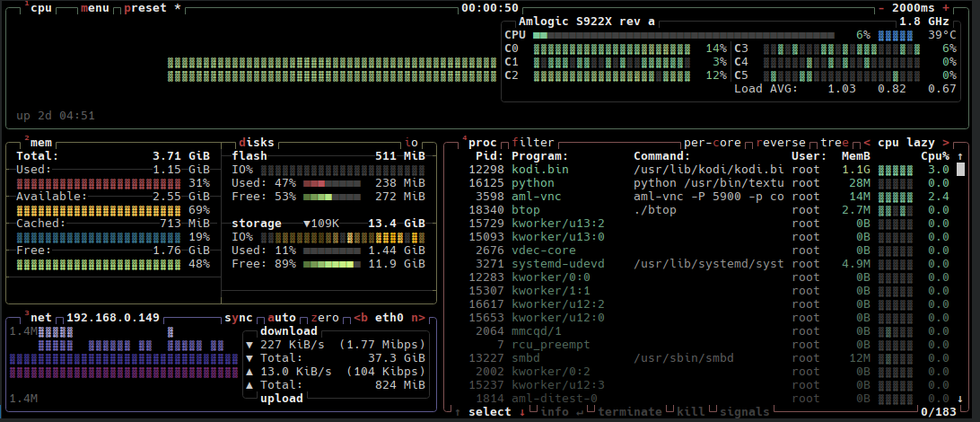Click process list scroll up arrow

960,156
